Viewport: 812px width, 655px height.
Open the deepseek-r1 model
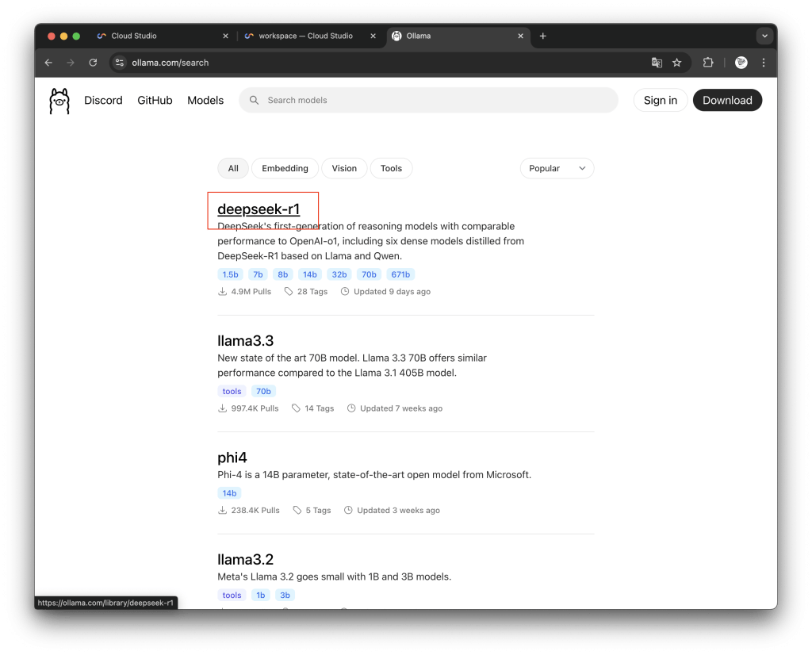[x=259, y=209]
